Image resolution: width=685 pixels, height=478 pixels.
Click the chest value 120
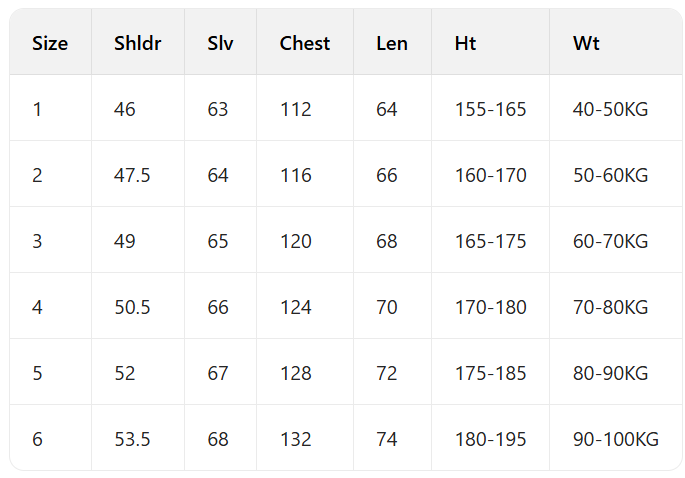296,241
